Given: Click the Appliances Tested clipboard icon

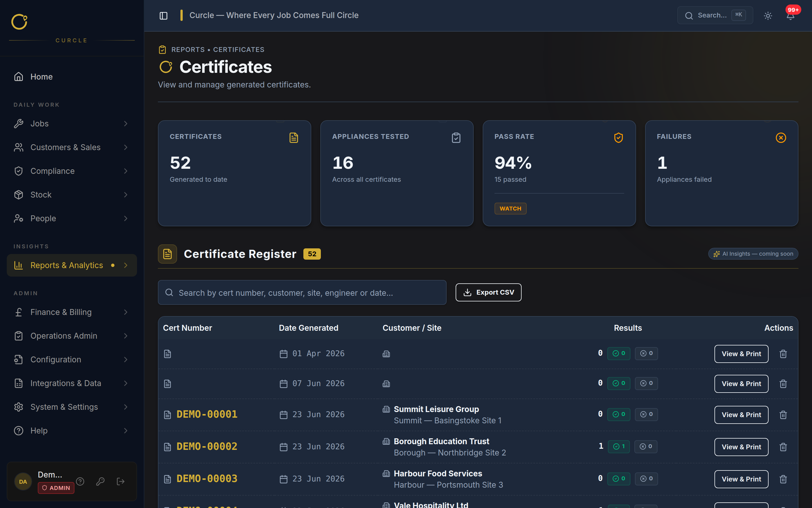Looking at the screenshot, I should [x=456, y=138].
